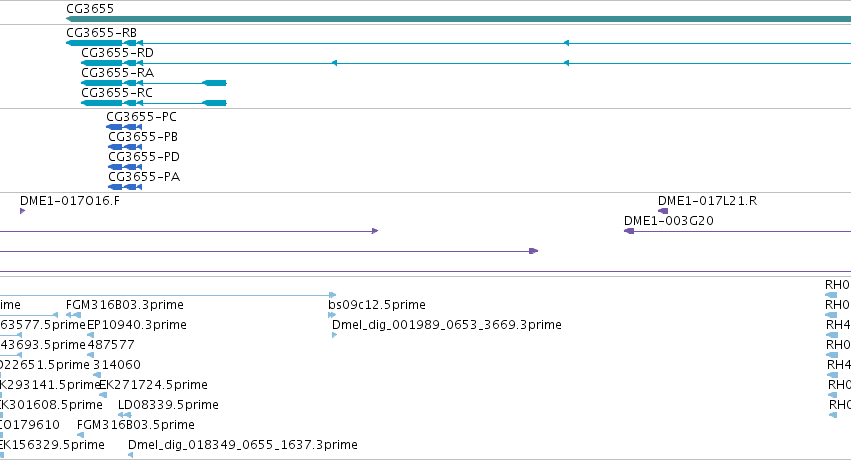Select the feature label 314060
Image resolution: width=851 pixels, height=460 pixels.
coord(117,365)
